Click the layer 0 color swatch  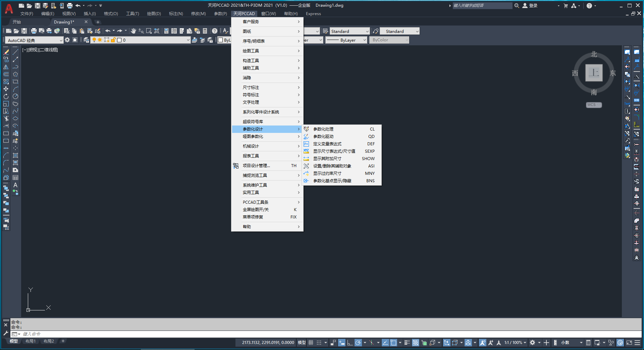pos(119,40)
